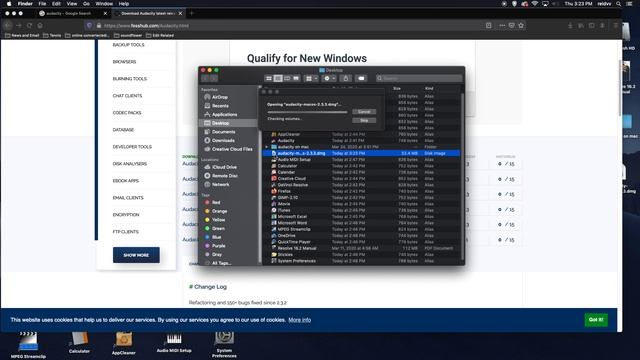Image resolution: width=640 pixels, height=360 pixels.
Task: Open MPEG Streamclip desktop icon
Action: tap(28, 345)
